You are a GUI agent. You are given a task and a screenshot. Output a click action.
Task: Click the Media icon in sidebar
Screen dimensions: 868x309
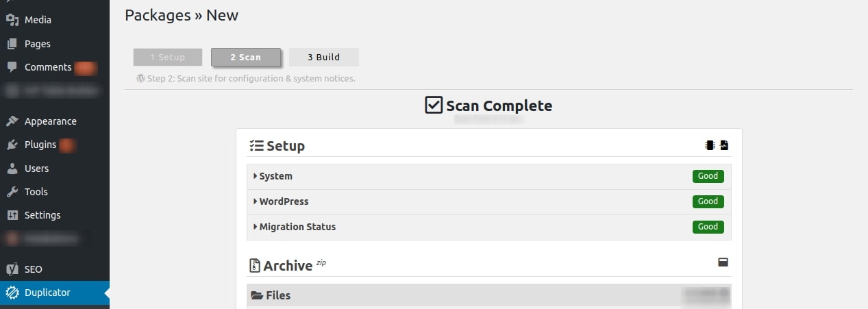[x=12, y=20]
